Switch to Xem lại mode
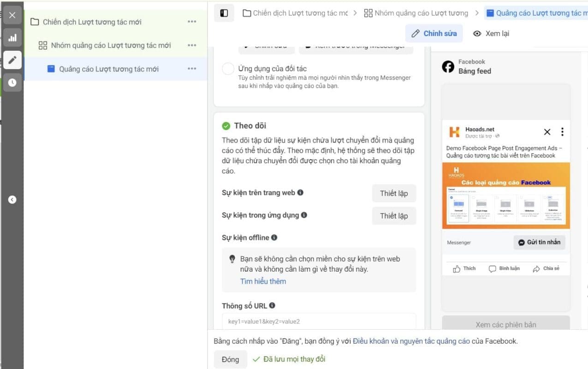Screen dimensions: 588x369 [x=491, y=33]
